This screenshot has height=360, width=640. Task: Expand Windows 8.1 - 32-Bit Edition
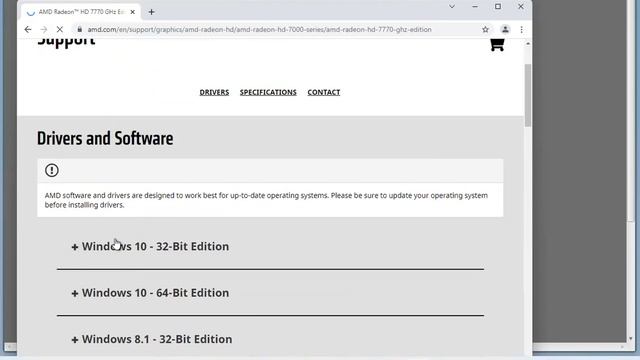tap(152, 339)
